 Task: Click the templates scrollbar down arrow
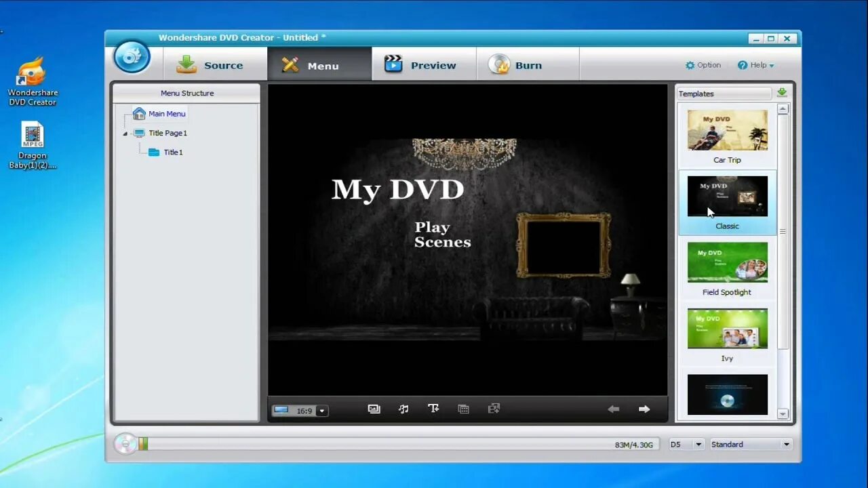[783, 413]
